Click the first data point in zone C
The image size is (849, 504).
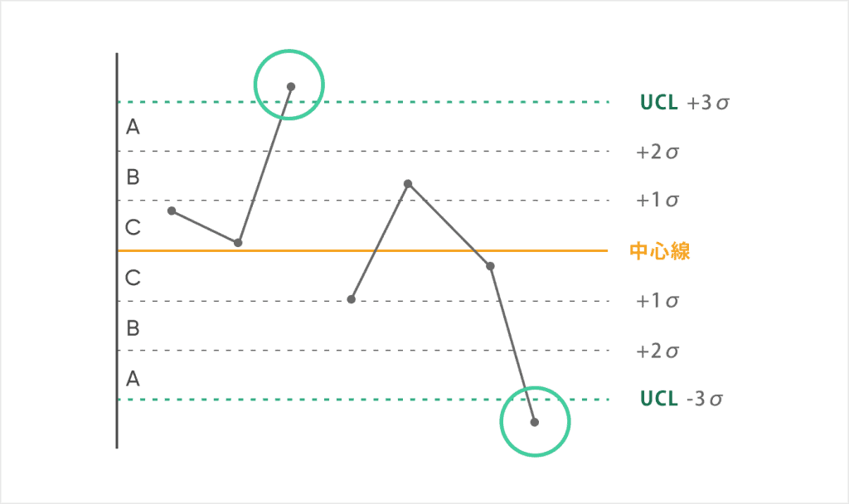point(172,211)
